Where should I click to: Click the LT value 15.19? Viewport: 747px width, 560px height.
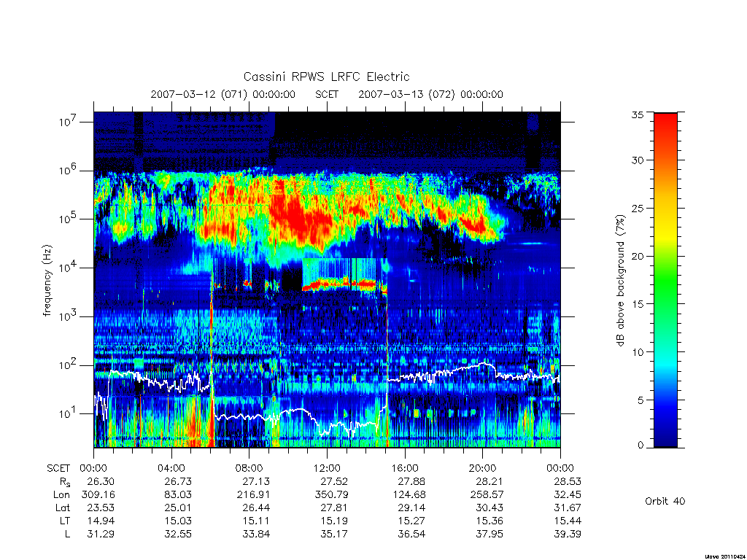coord(334,521)
